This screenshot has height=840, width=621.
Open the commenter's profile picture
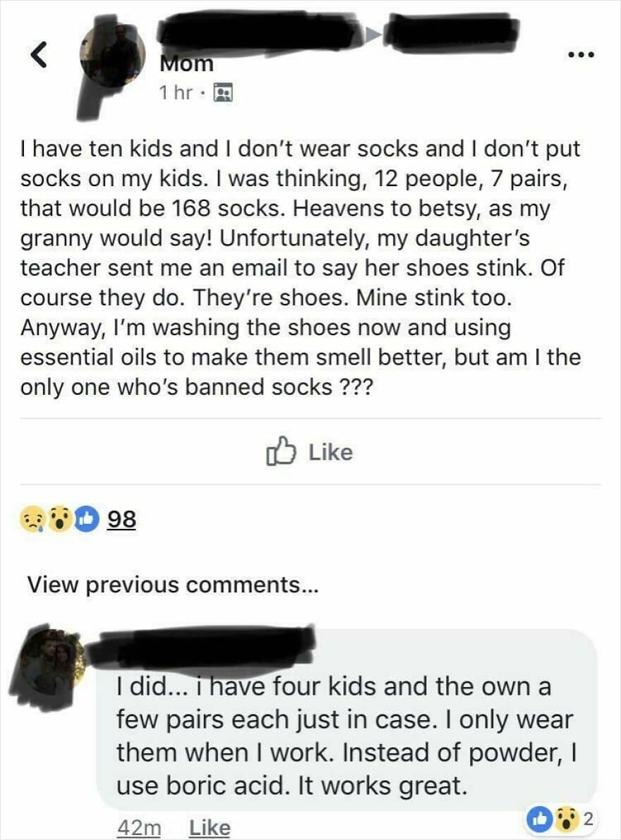coord(52,662)
